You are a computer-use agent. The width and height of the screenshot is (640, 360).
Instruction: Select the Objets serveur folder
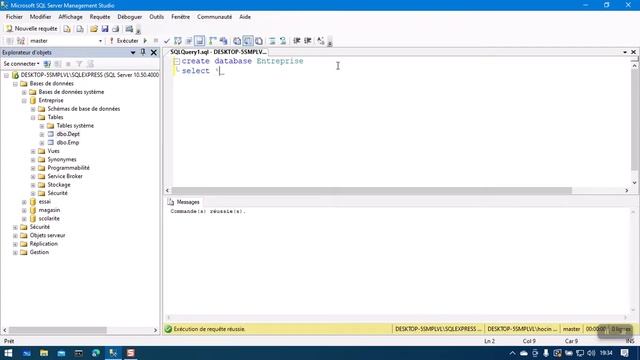coord(47,235)
